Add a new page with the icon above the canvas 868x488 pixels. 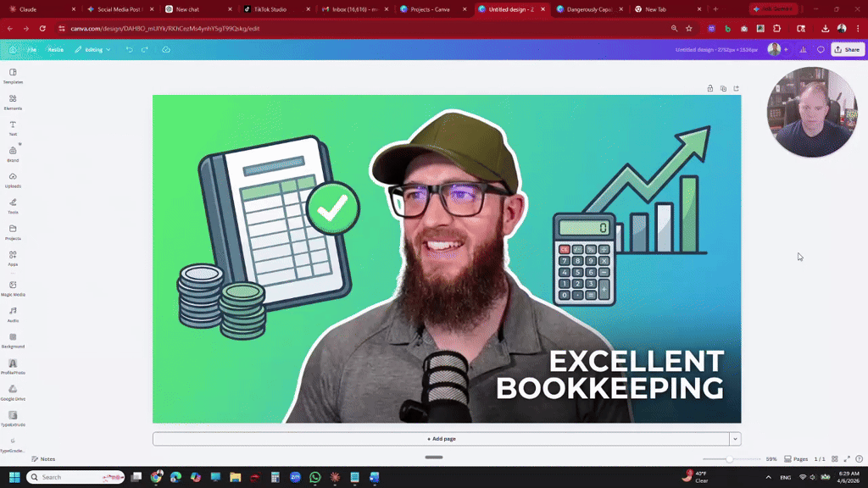pyautogui.click(x=737, y=88)
